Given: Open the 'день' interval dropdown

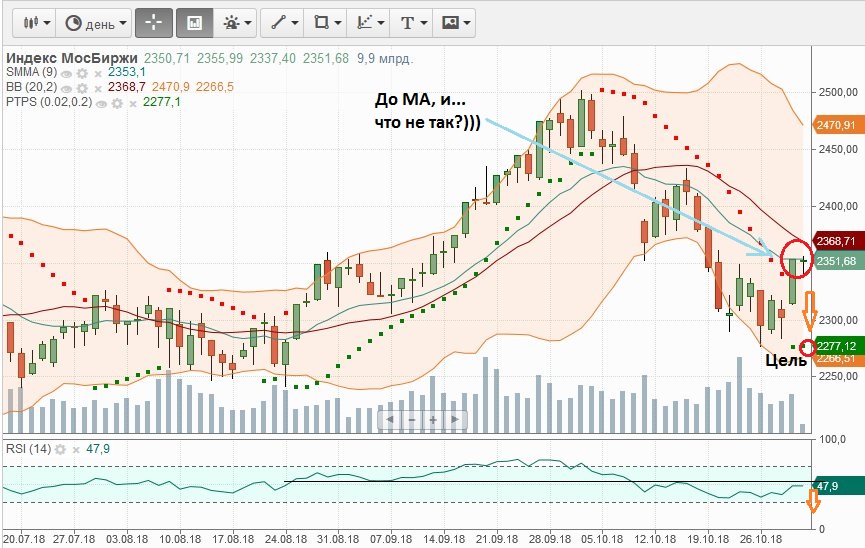Looking at the screenshot, I should [95, 23].
